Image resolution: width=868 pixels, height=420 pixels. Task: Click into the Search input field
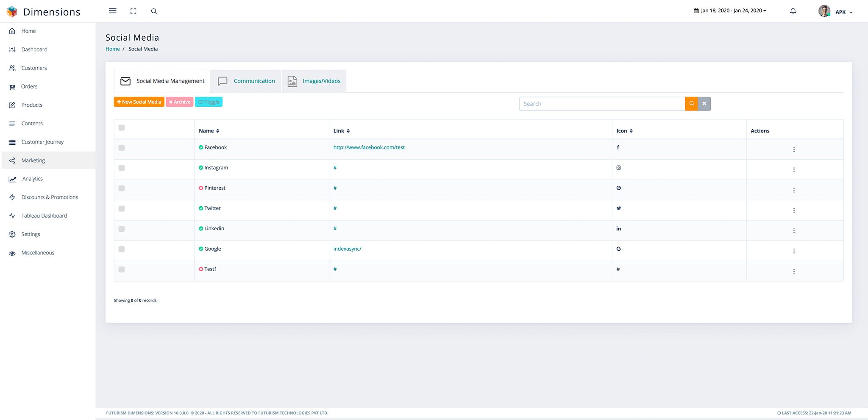[x=602, y=104]
